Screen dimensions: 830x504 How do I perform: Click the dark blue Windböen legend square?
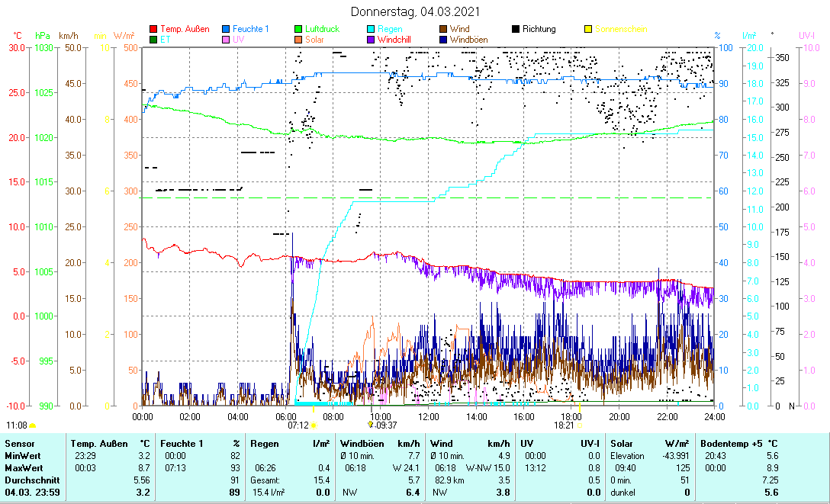pyautogui.click(x=443, y=39)
